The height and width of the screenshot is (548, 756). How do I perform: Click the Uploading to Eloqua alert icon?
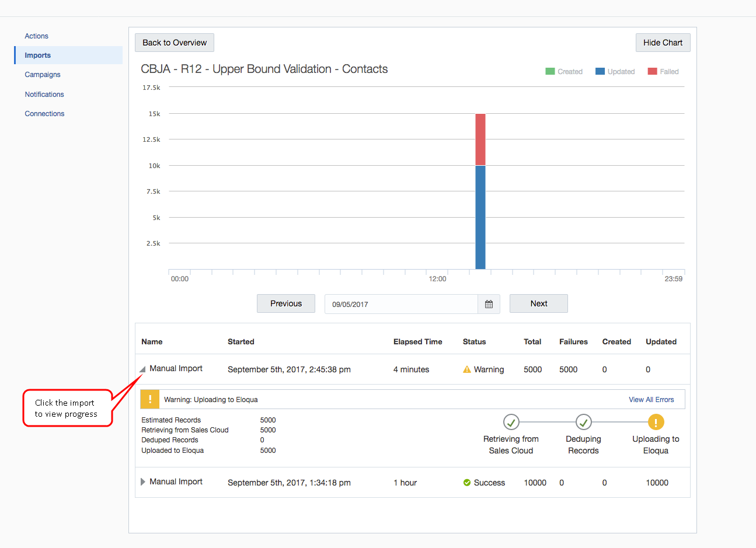point(656,422)
